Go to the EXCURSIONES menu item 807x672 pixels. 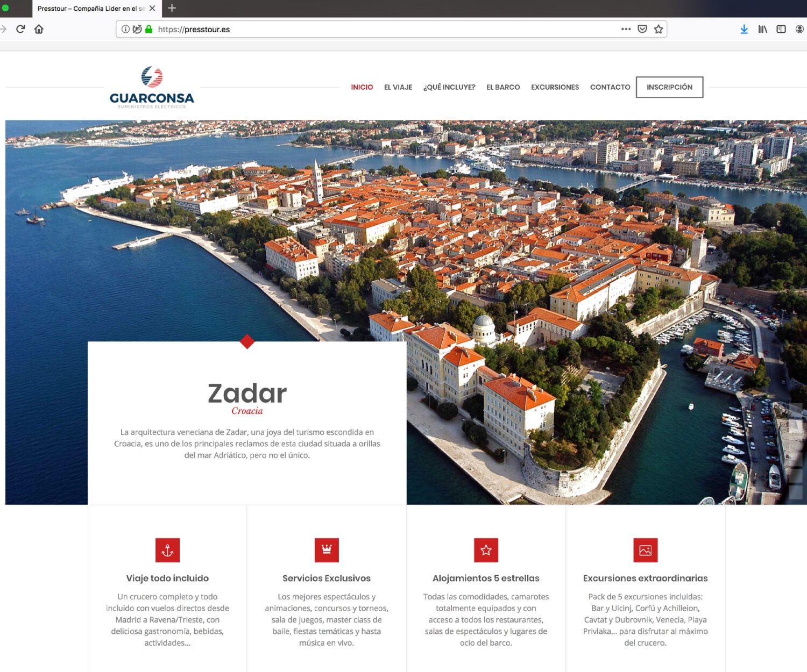[555, 87]
